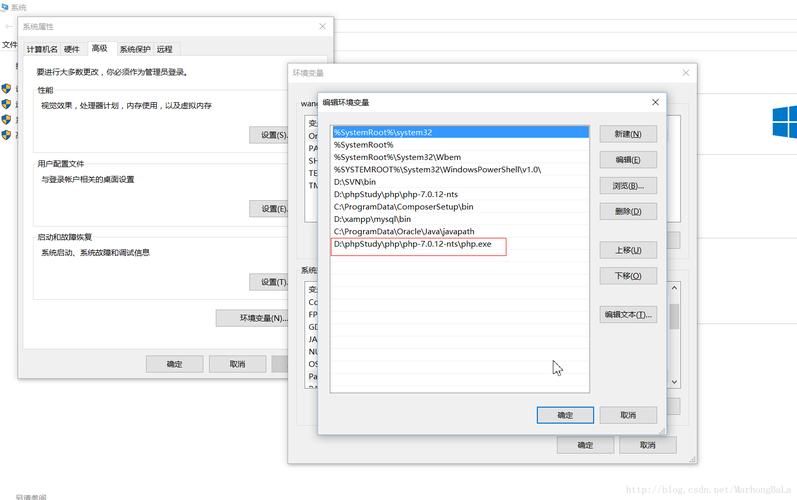Open the Remote (远程) tab

165,49
